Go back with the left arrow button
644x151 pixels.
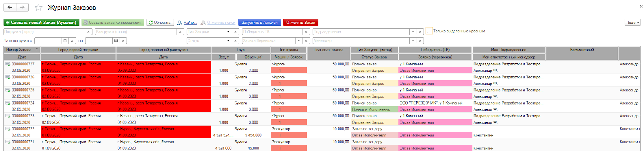pyautogui.click(x=10, y=7)
